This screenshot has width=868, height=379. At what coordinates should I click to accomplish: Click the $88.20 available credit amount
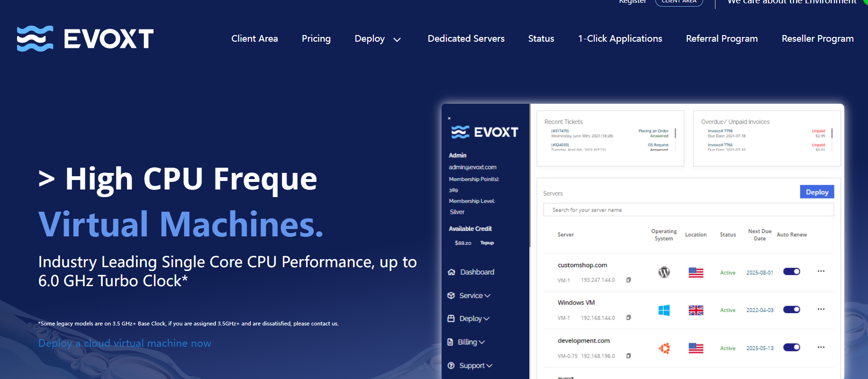(463, 243)
